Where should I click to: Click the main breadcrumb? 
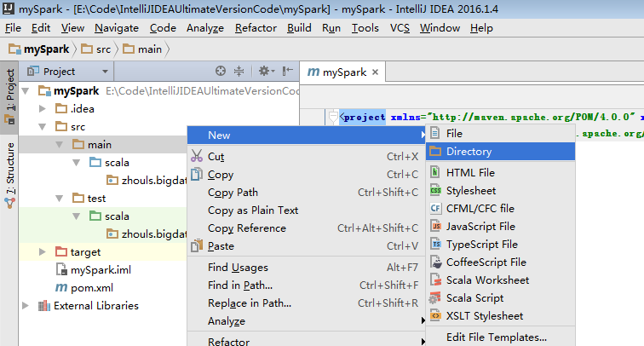click(142, 49)
